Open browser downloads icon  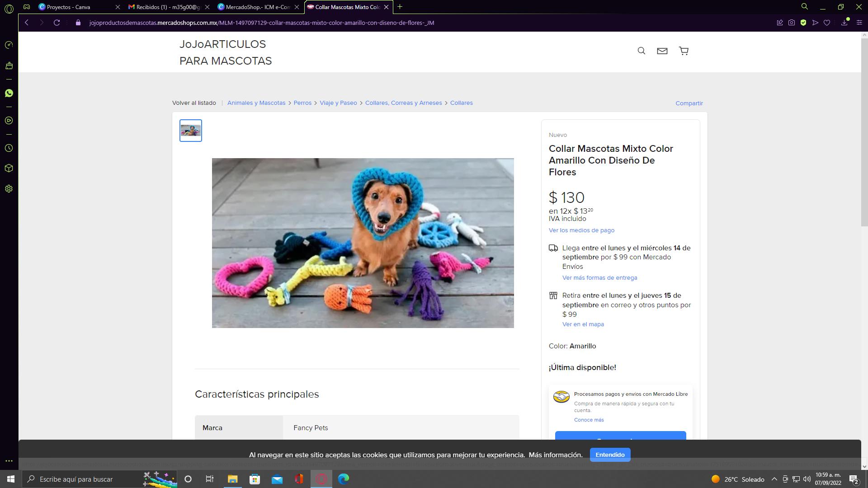844,23
